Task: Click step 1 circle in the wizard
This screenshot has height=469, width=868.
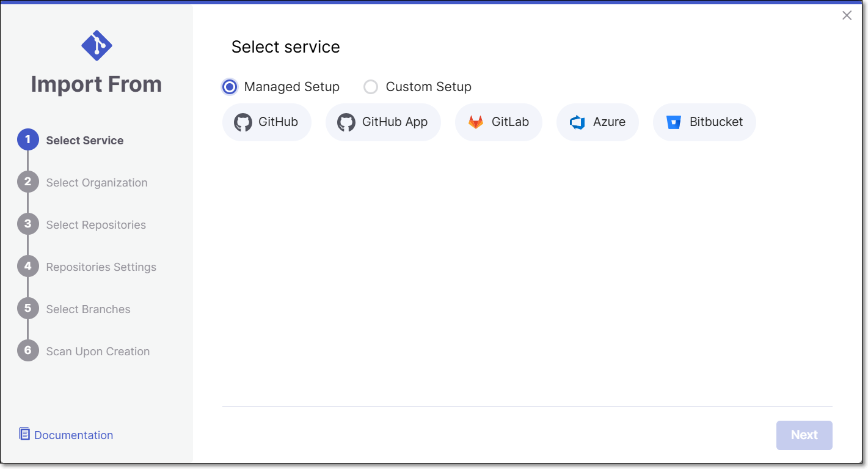Action: point(28,140)
